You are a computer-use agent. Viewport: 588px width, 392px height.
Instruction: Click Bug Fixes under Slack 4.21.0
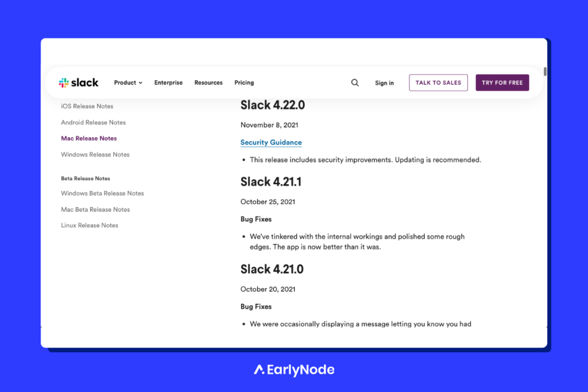tap(256, 306)
